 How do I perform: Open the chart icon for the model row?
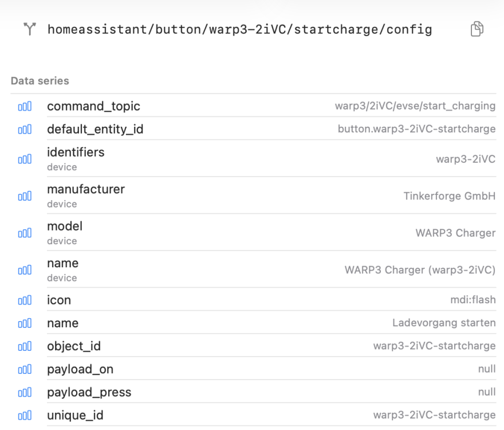pyautogui.click(x=25, y=233)
